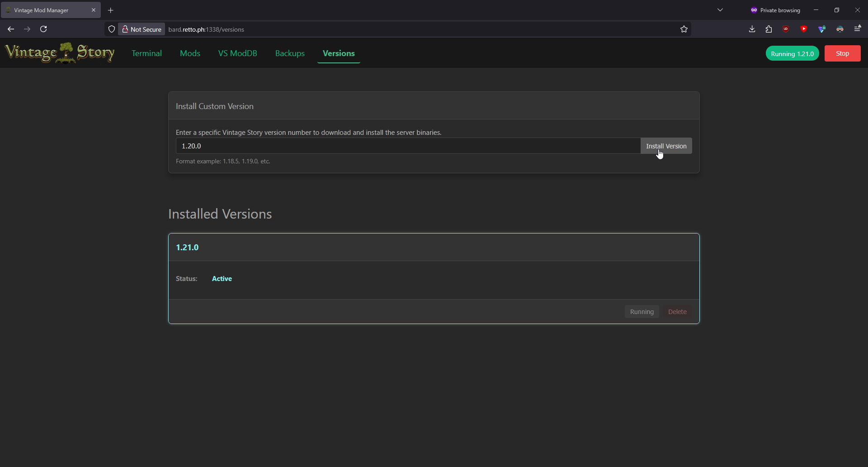Click the red YouTube extension icon

tap(803, 29)
